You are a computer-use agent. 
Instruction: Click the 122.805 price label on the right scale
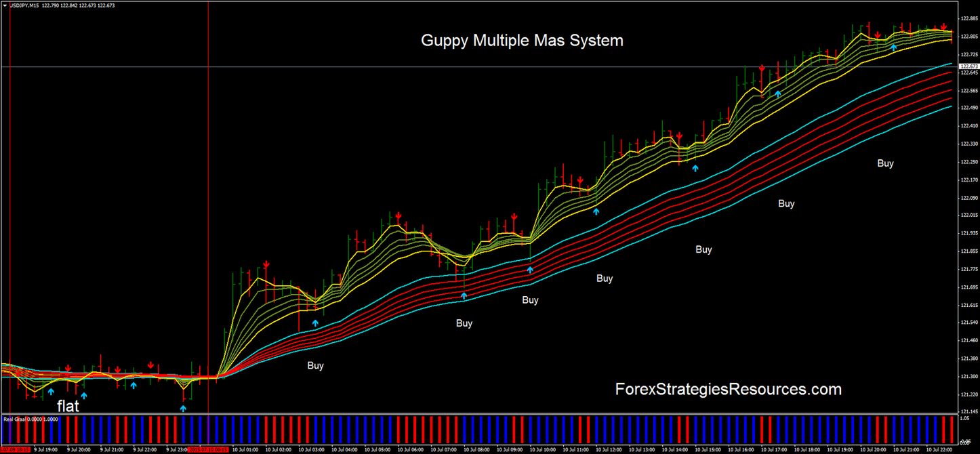tap(971, 36)
